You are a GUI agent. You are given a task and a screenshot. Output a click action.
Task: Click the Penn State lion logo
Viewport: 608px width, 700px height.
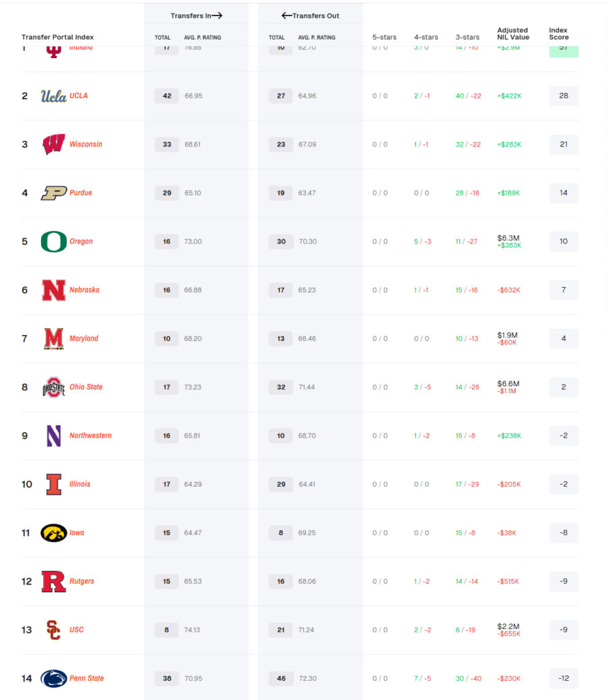[x=53, y=678]
